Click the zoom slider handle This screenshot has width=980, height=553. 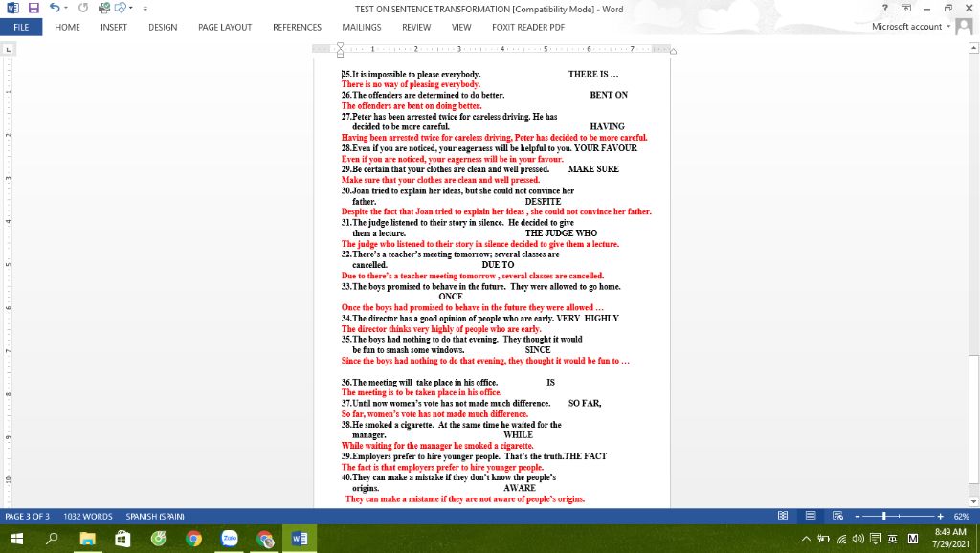point(883,516)
